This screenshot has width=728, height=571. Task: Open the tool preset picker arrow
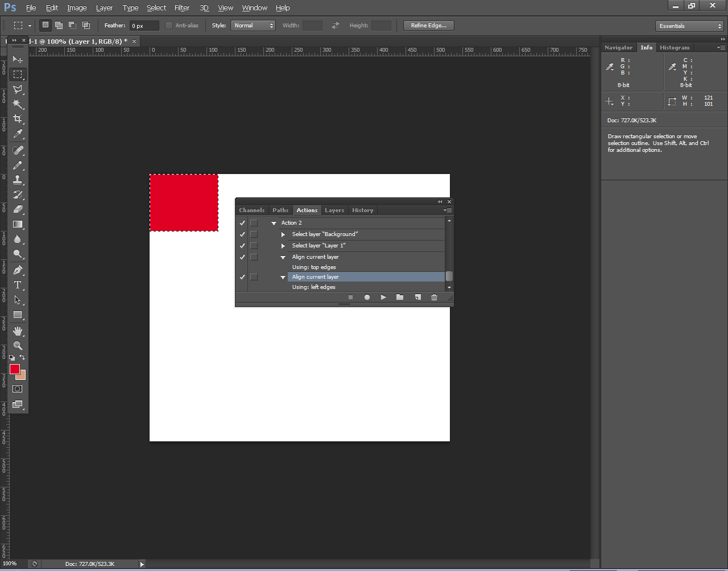[x=30, y=26]
